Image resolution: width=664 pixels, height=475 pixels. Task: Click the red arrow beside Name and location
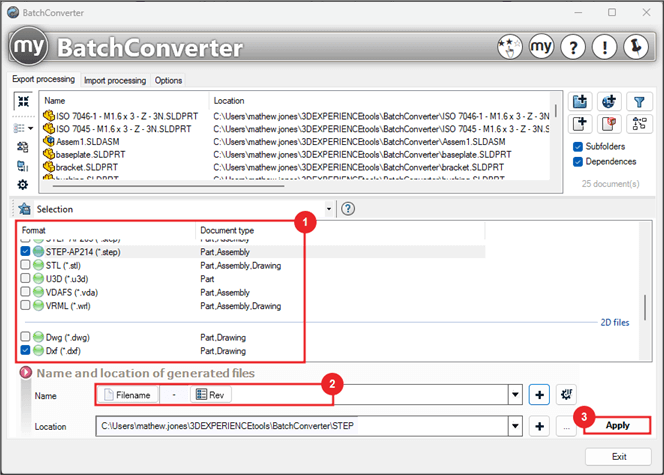tap(26, 372)
